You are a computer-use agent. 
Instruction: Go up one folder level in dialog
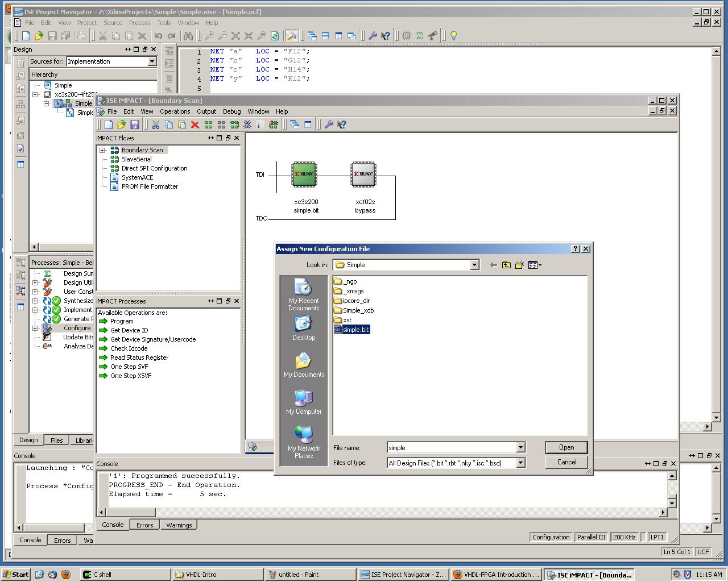[506, 265]
